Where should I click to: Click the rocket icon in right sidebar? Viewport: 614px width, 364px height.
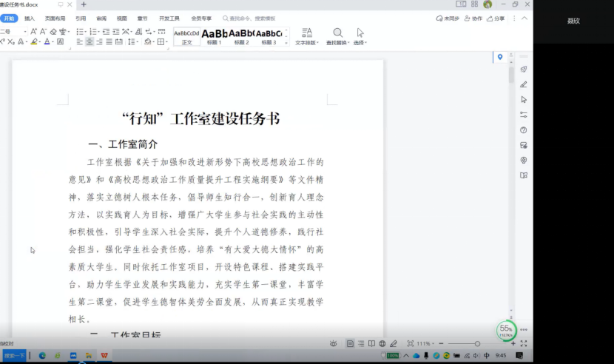524,70
